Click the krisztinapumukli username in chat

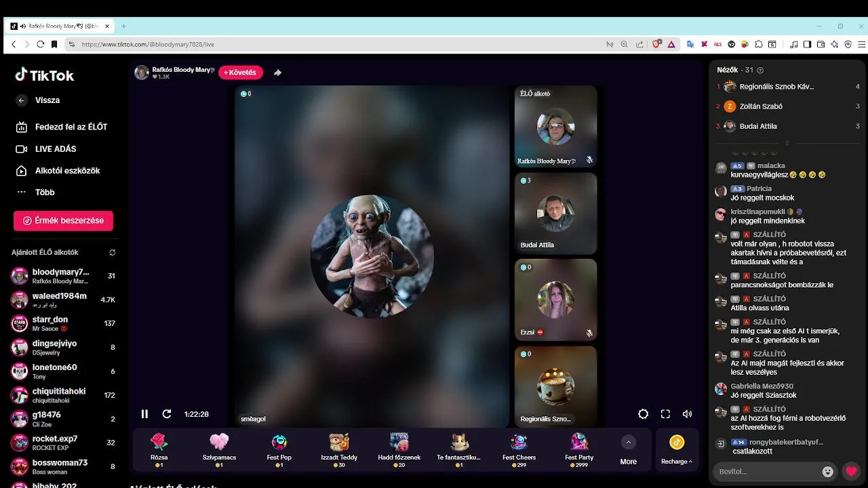coord(757,211)
